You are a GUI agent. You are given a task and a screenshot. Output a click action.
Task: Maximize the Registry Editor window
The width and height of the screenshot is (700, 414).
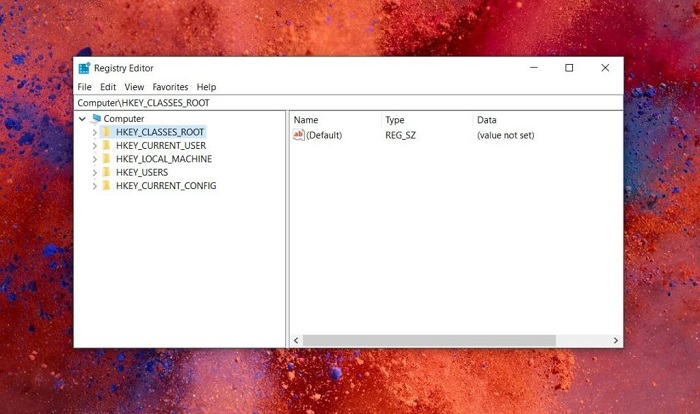(x=569, y=68)
